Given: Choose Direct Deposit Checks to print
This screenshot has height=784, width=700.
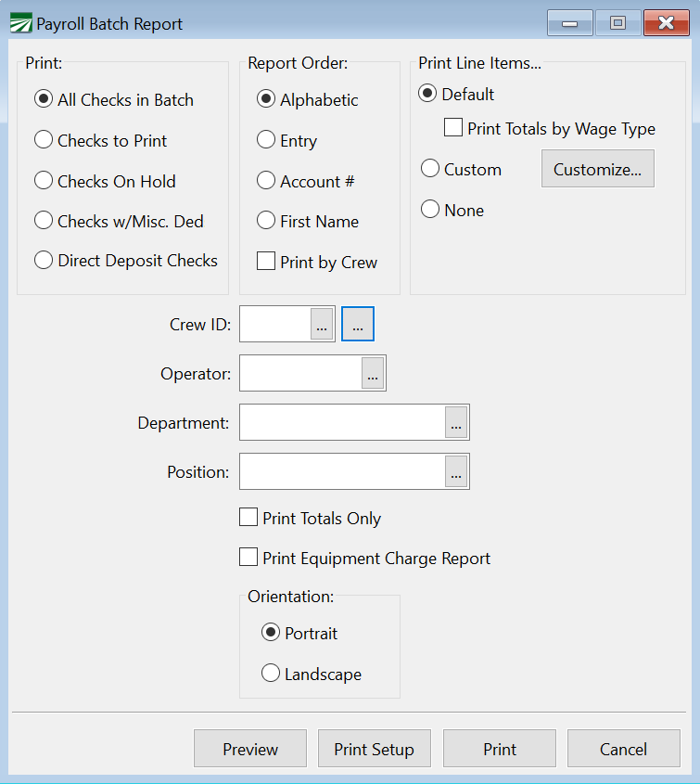Looking at the screenshot, I should point(43,261).
